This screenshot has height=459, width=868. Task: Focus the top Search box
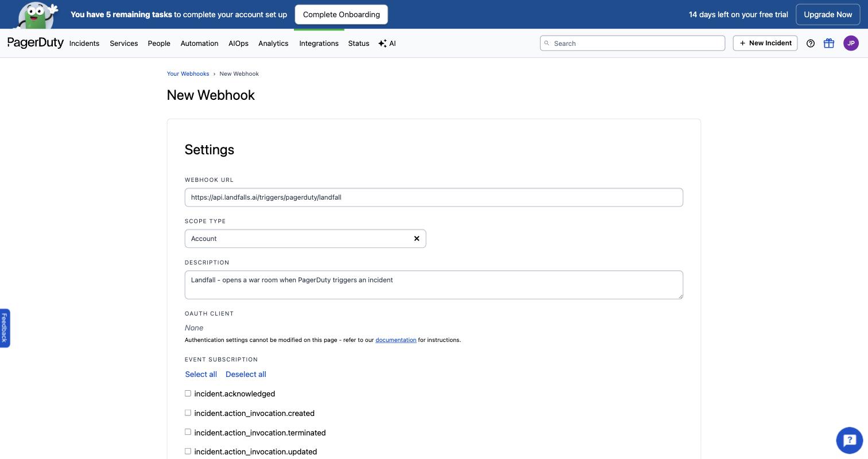[x=633, y=43]
